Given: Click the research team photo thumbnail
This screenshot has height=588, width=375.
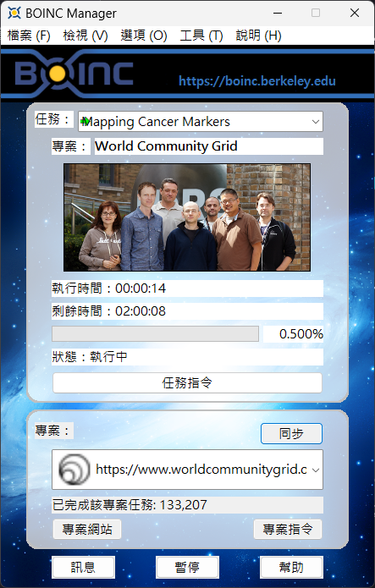Looking at the screenshot, I should pyautogui.click(x=187, y=217).
